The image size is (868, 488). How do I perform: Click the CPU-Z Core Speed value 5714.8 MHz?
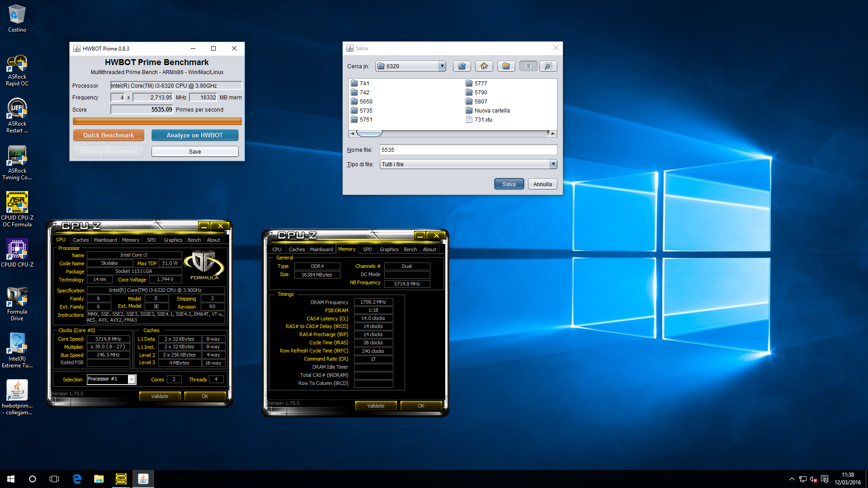pyautogui.click(x=108, y=339)
